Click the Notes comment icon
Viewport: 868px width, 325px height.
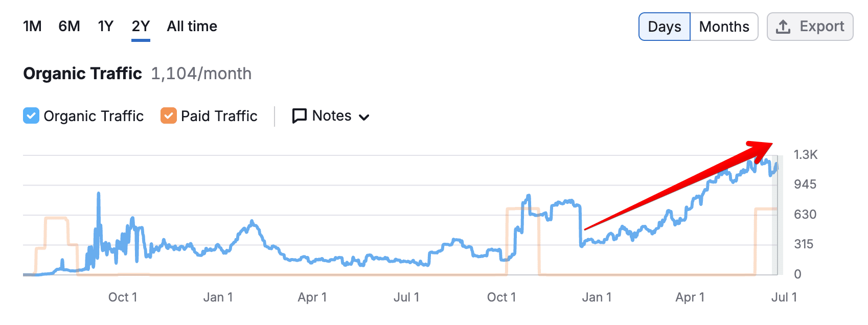[x=299, y=115]
